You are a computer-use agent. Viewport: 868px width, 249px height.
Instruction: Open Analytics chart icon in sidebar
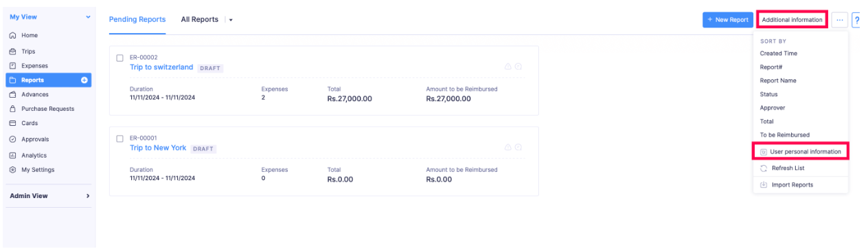pyautogui.click(x=12, y=155)
